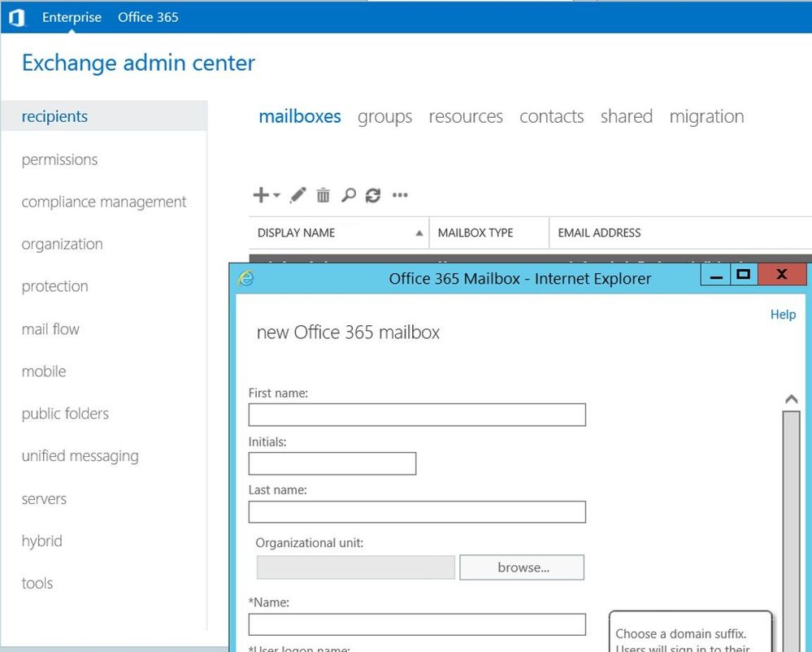
Task: Open the groups tab
Action: (384, 117)
